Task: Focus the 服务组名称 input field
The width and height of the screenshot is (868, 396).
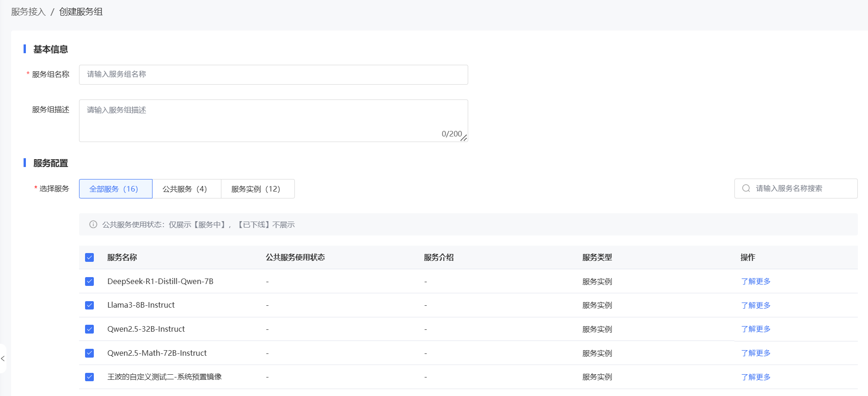Action: [274, 74]
